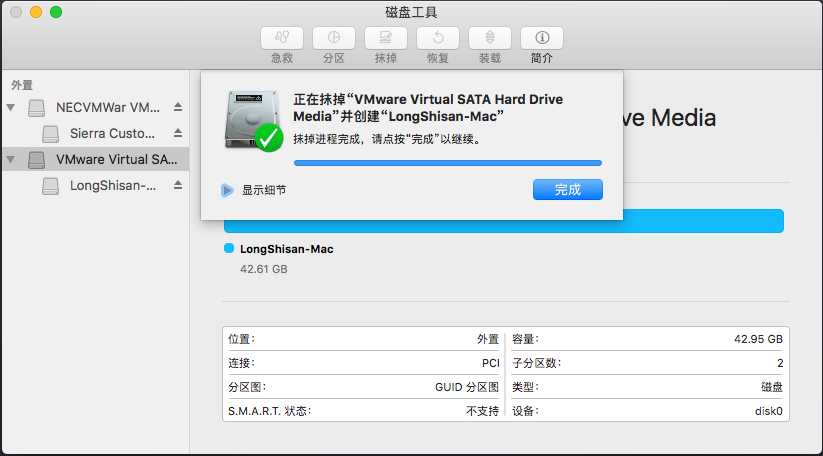Screen dimensions: 823x456
Task: Click the GUID 分区图 value
Action: click(x=467, y=387)
